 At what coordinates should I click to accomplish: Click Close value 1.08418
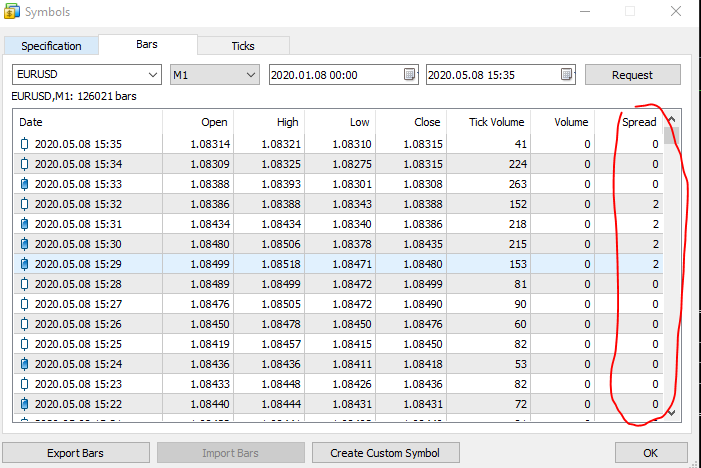(x=423, y=364)
